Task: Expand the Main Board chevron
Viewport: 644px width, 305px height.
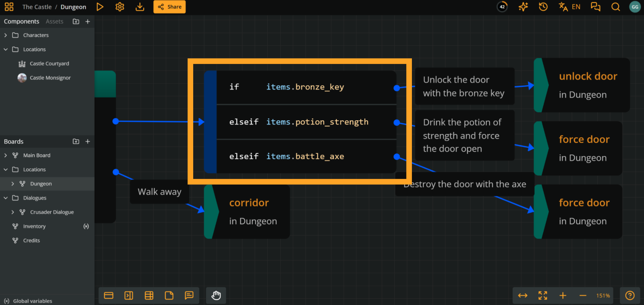Action: point(6,156)
